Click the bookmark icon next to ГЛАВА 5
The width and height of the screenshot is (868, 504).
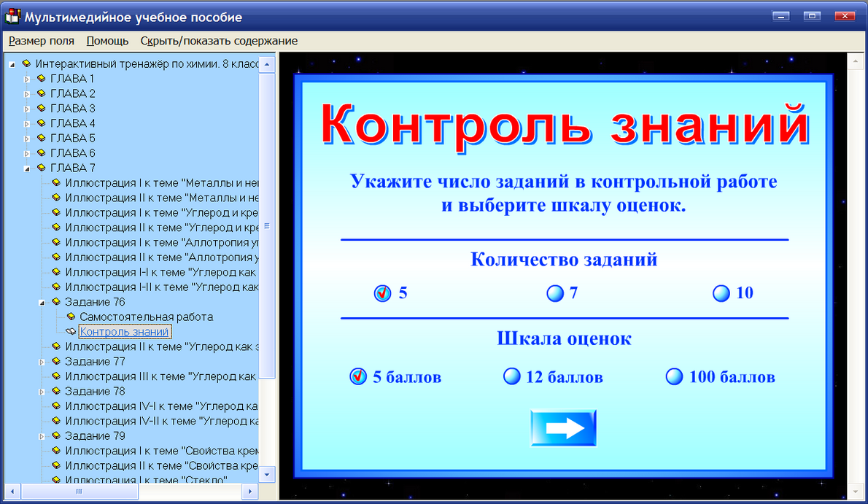tap(40, 138)
